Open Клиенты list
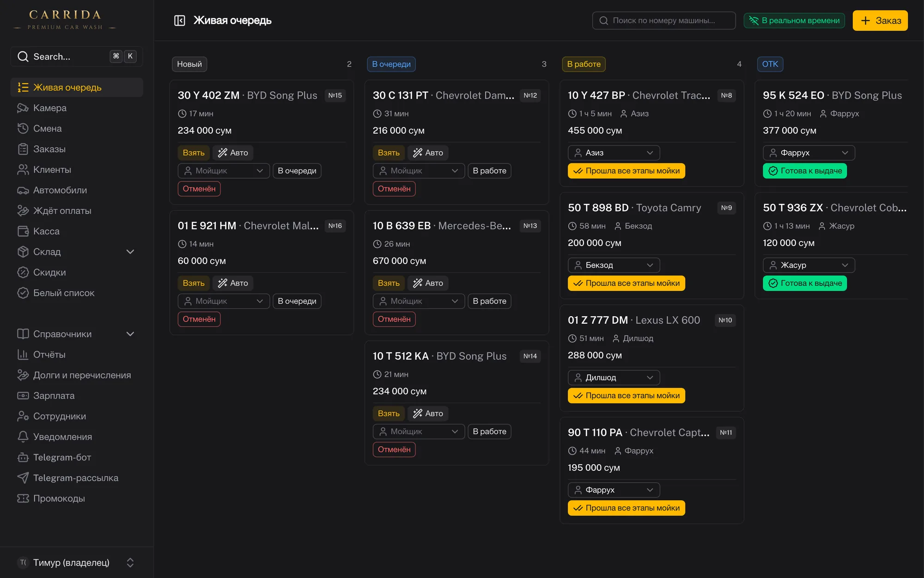924x578 pixels. 77,170
